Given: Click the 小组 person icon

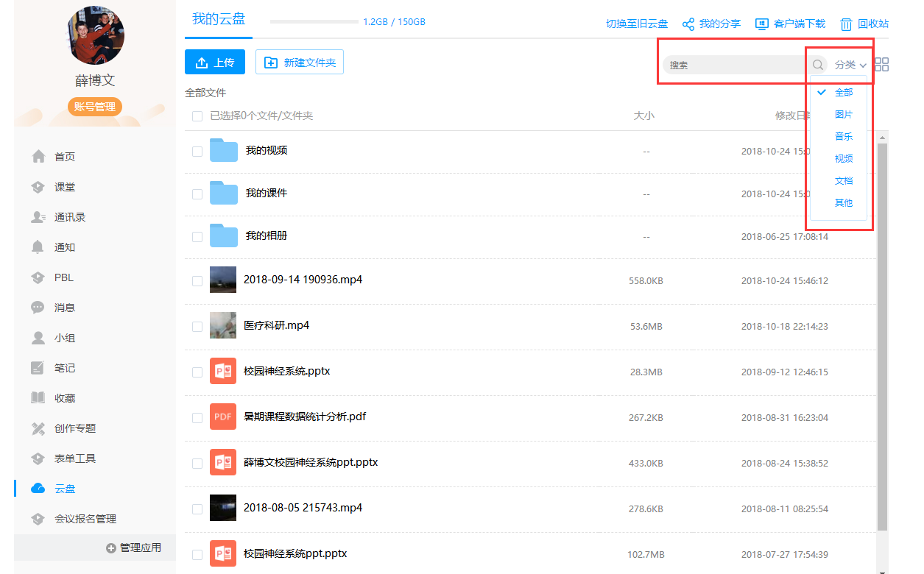Looking at the screenshot, I should coord(38,338).
